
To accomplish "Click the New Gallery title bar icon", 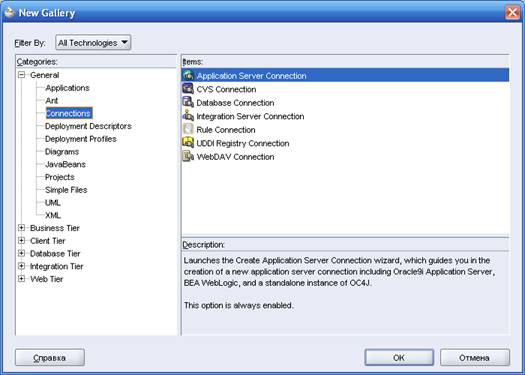I will click(9, 12).
